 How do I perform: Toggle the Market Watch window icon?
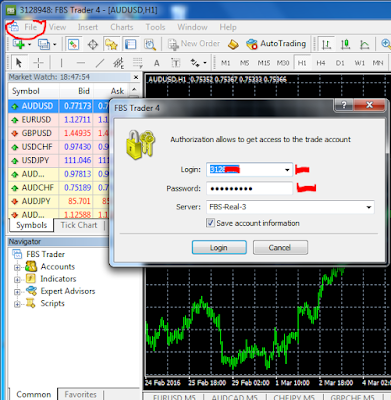(73, 44)
